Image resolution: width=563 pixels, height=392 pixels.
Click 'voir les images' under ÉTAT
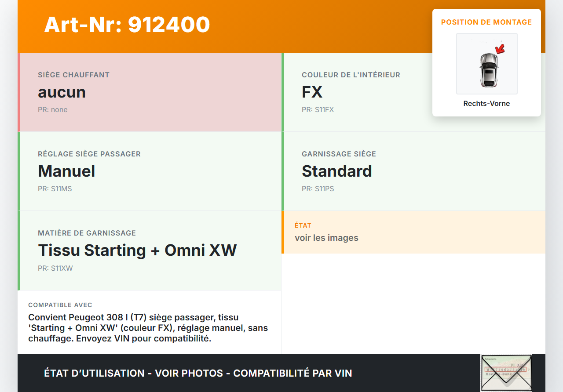[x=326, y=238]
